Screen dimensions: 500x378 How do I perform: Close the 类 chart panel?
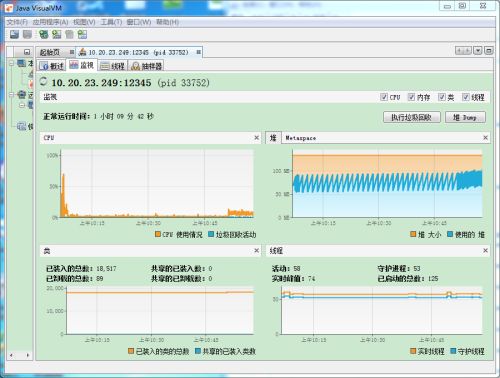256,250
